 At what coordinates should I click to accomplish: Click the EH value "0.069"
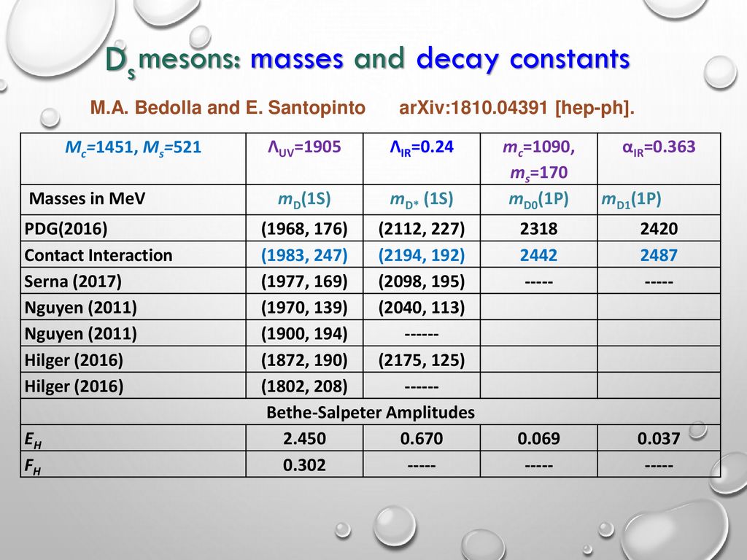click(539, 438)
